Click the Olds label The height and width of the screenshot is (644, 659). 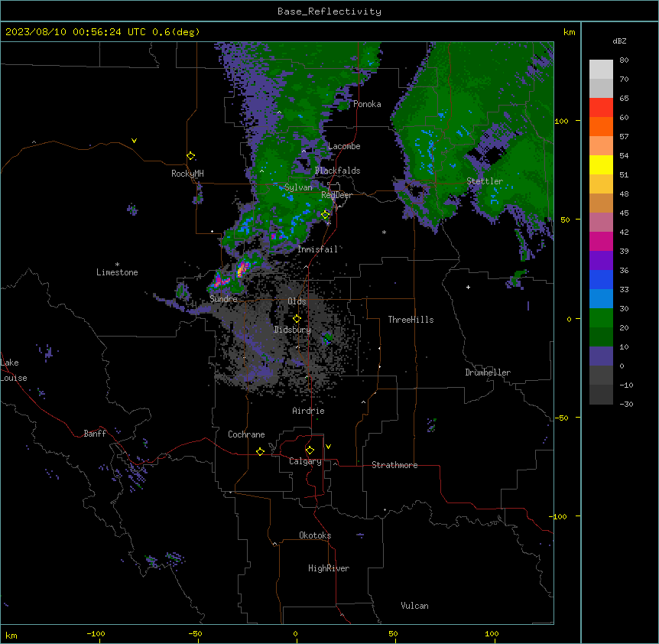[297, 301]
